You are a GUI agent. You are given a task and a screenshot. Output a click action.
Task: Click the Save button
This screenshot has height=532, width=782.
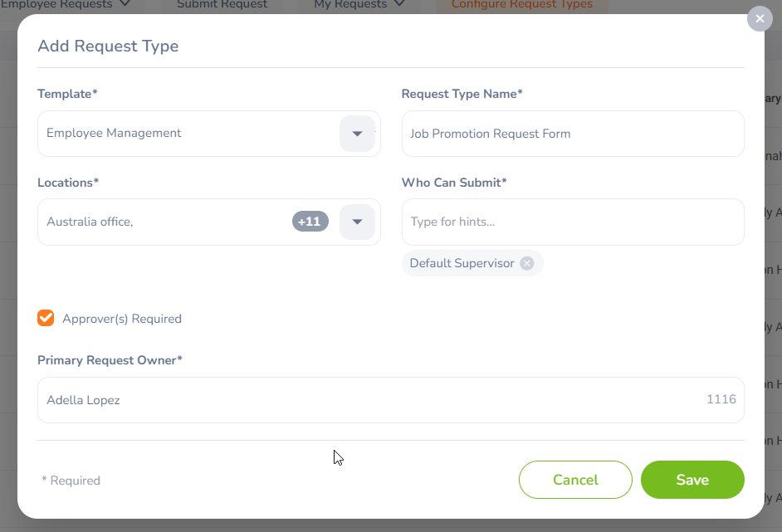coord(692,480)
